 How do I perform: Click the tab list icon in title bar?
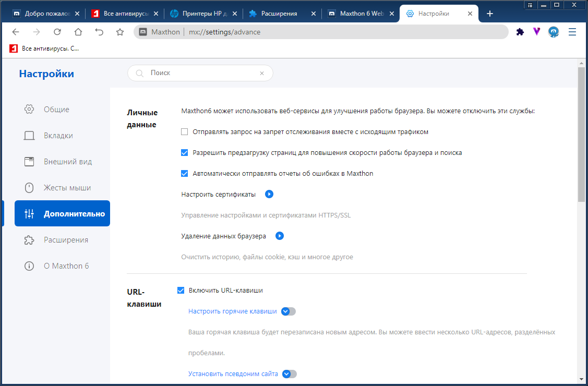(x=530, y=5)
